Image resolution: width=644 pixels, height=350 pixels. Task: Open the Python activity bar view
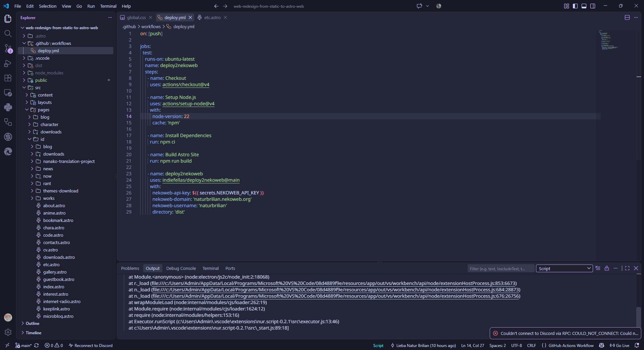tap(8, 107)
